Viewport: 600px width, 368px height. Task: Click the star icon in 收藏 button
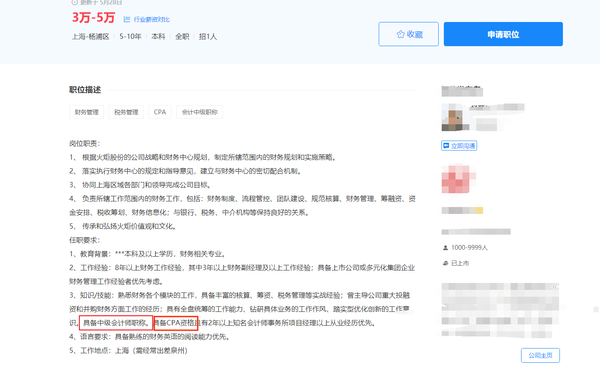(x=400, y=34)
